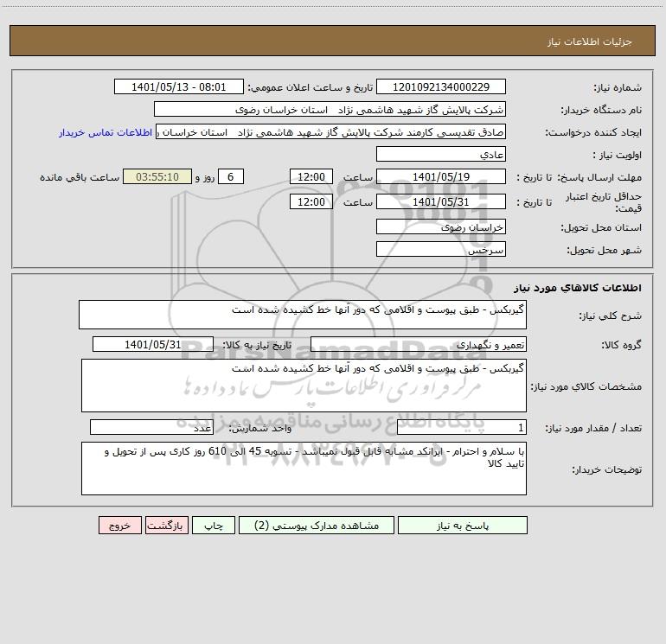Select the شماره نیاز number field
The width and height of the screenshot is (666, 644).
pyautogui.click(x=441, y=86)
